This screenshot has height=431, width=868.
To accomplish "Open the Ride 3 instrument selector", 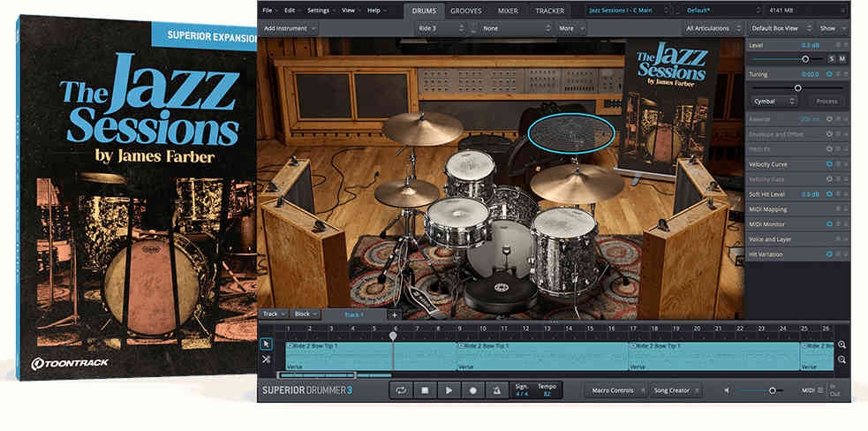I will click(440, 27).
